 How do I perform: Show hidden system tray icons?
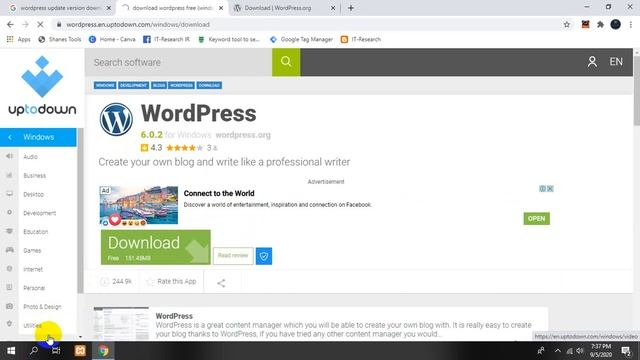tap(558, 351)
